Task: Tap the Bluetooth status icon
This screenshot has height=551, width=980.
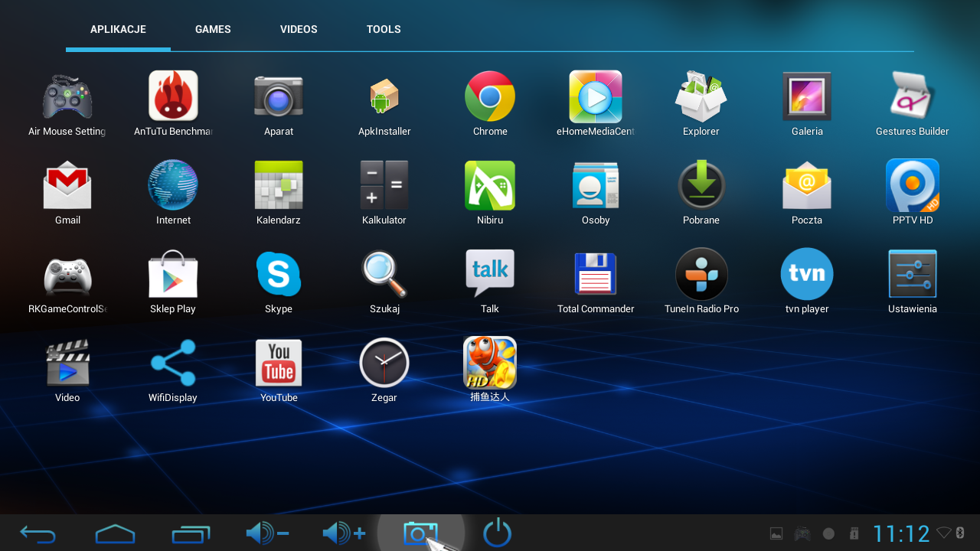Action: [x=960, y=533]
